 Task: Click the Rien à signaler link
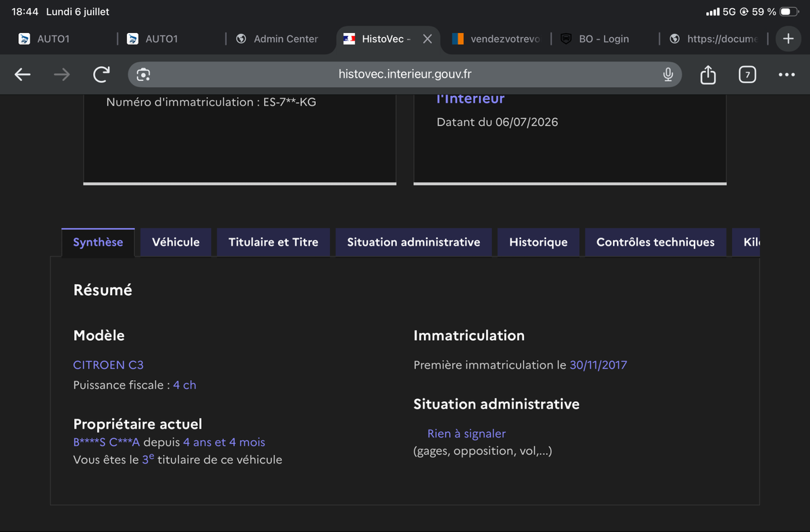click(x=466, y=433)
